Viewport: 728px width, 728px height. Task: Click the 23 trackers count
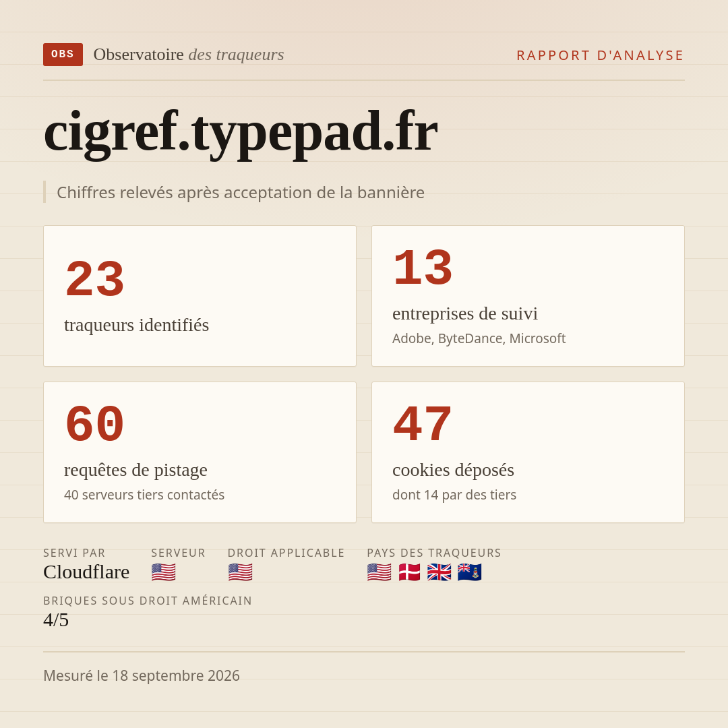tap(95, 279)
